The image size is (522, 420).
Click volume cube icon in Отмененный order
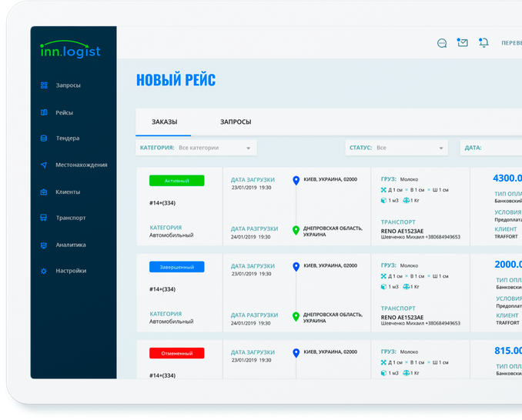[x=383, y=373]
